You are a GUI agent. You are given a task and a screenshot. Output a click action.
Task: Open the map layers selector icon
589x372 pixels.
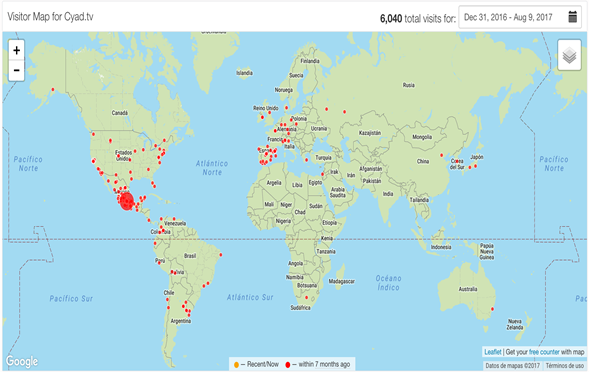point(569,55)
